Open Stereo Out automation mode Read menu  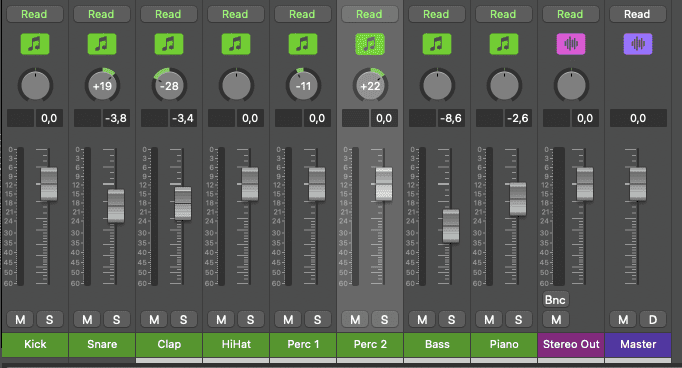pyautogui.click(x=571, y=14)
